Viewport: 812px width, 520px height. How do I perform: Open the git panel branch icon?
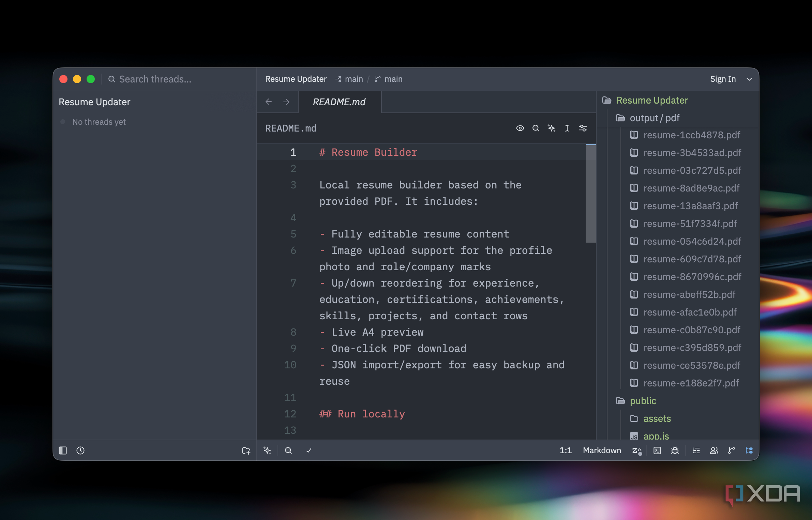tap(732, 450)
